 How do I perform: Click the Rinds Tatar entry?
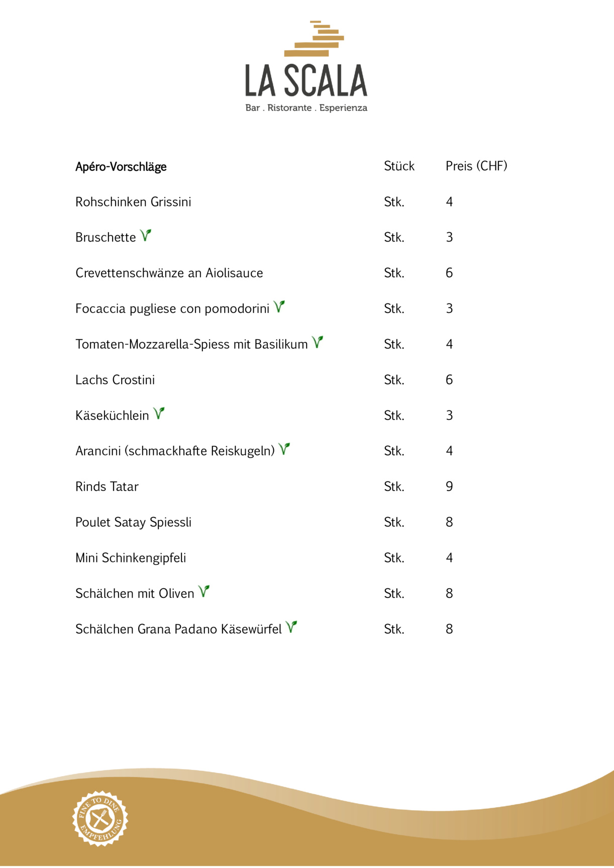107,487
